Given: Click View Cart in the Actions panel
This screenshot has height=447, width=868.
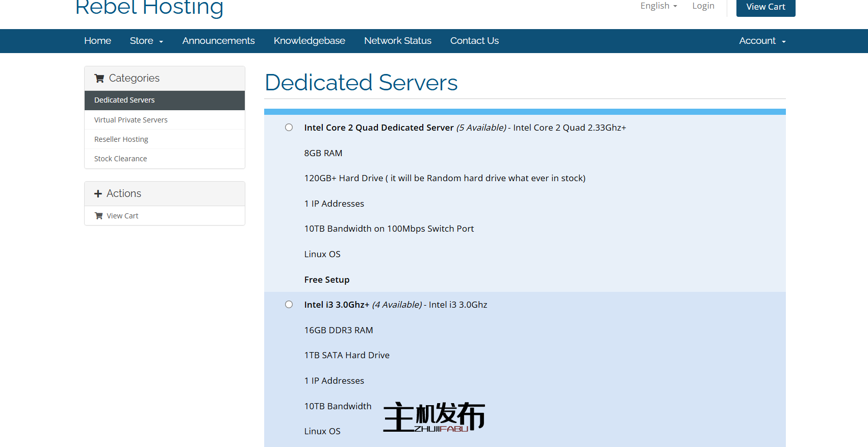Looking at the screenshot, I should pyautogui.click(x=165, y=216).
